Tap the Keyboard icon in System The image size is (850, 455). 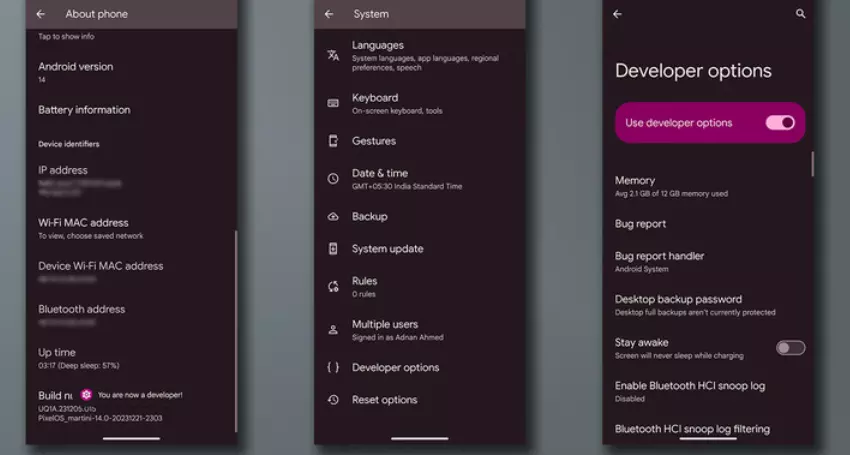pyautogui.click(x=333, y=103)
